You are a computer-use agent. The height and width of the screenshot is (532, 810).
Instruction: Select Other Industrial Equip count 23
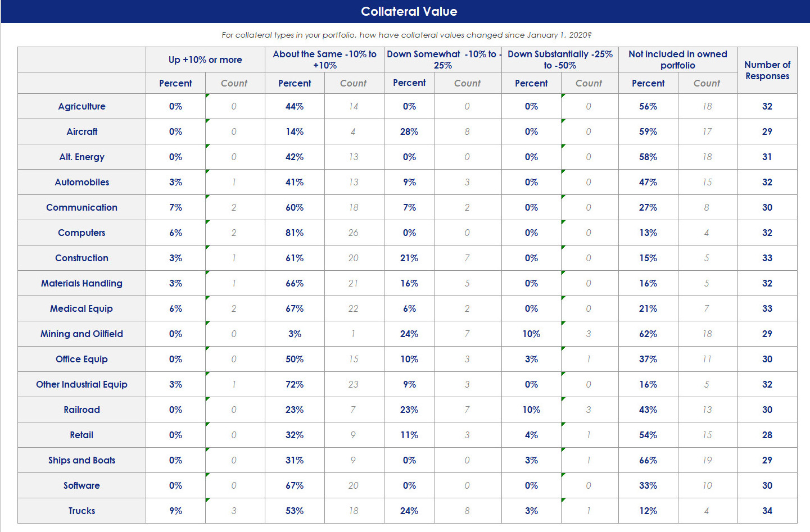point(354,384)
